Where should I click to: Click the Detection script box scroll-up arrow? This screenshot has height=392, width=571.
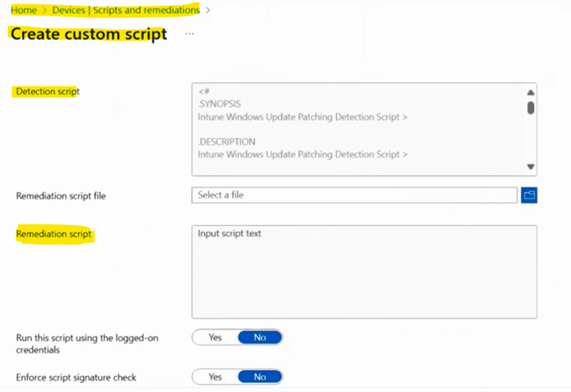coord(531,93)
